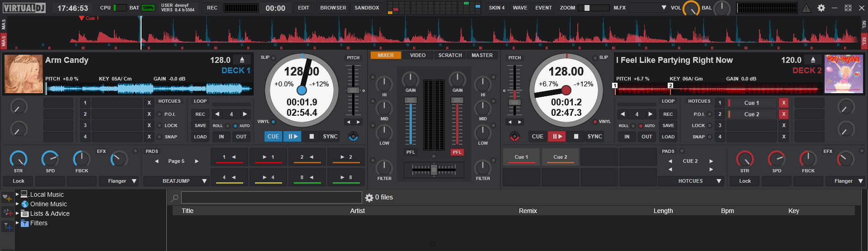
Task: Click the search magnifier icon
Action: (x=175, y=198)
